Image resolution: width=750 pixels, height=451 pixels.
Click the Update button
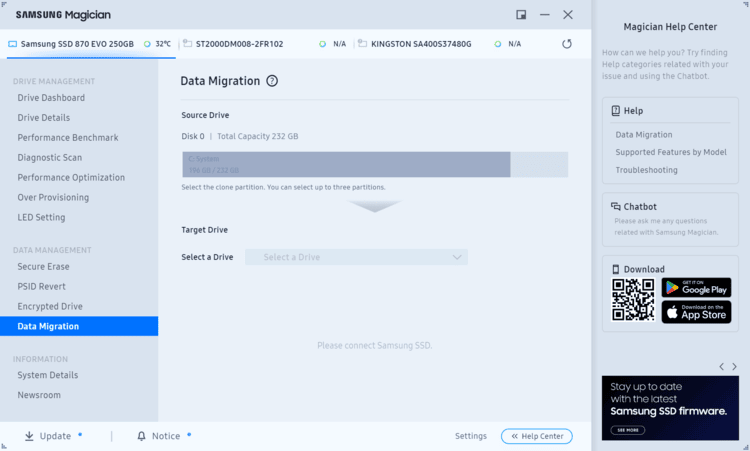coord(54,436)
